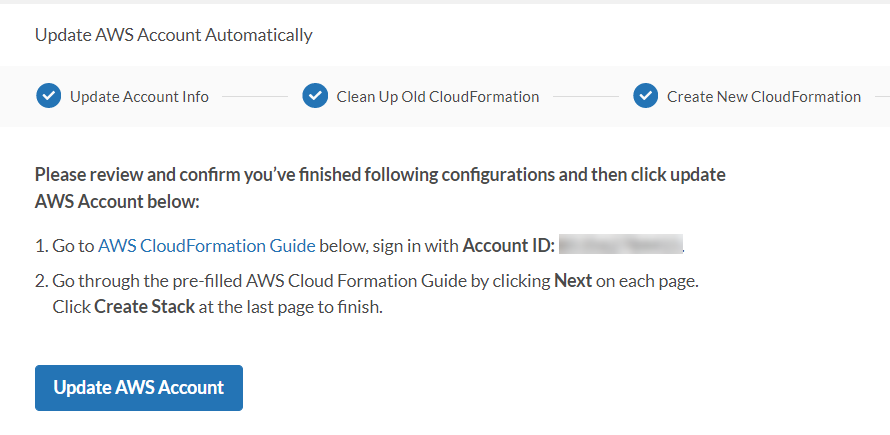Viewport: 890px width, 435px height.
Task: Click the Update Account Info checkmark icon
Action: pos(48,96)
